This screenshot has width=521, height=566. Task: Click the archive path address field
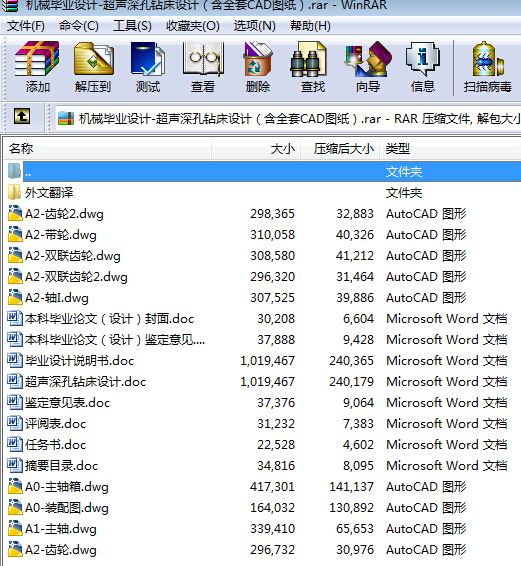288,118
